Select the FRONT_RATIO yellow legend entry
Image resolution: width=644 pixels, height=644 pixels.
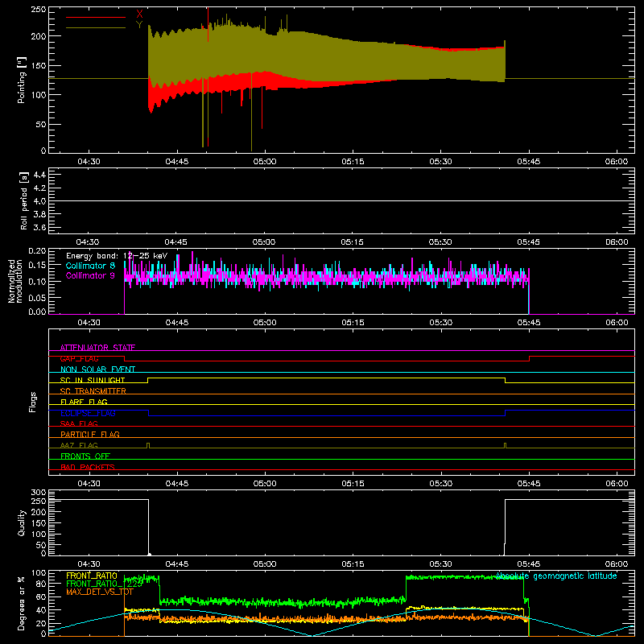click(92, 576)
